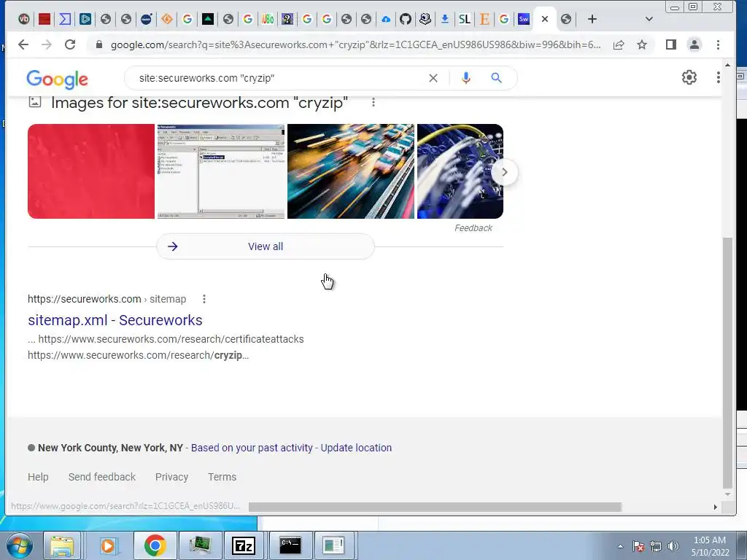Open the blue sigma favicon tab
This screenshot has height=560, width=747.
point(65,19)
